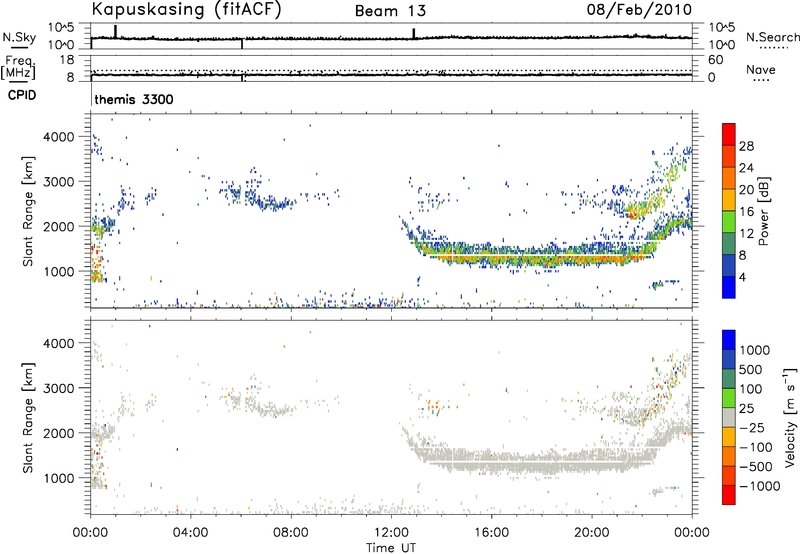The image size is (800, 554).
Task: Click the N.Search legend label
Action: 772,37
